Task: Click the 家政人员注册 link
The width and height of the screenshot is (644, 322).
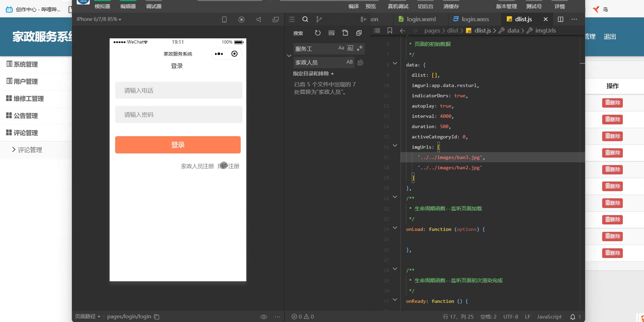Action: [197, 166]
